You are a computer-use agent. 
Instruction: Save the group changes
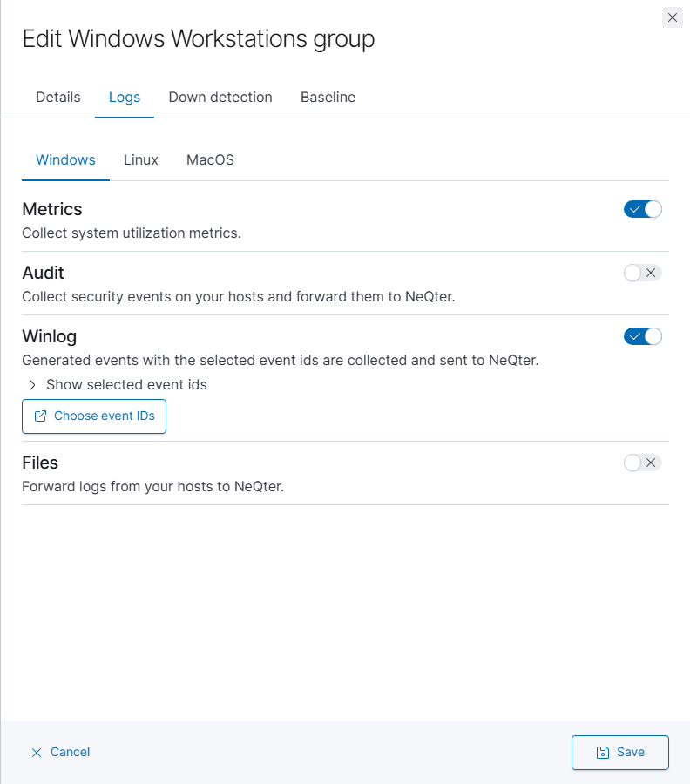pos(620,752)
